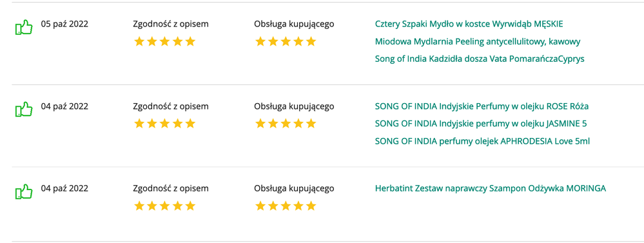Click Zgodność z opisem label in Herbatint review
The image size is (644, 243).
171,188
